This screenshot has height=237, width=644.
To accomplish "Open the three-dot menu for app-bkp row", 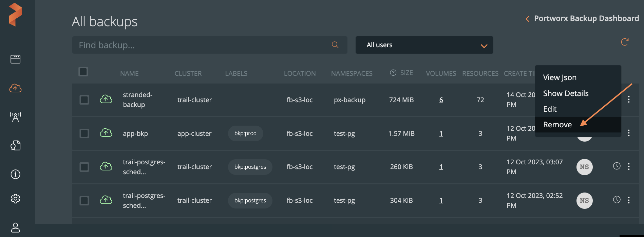I will (x=629, y=133).
